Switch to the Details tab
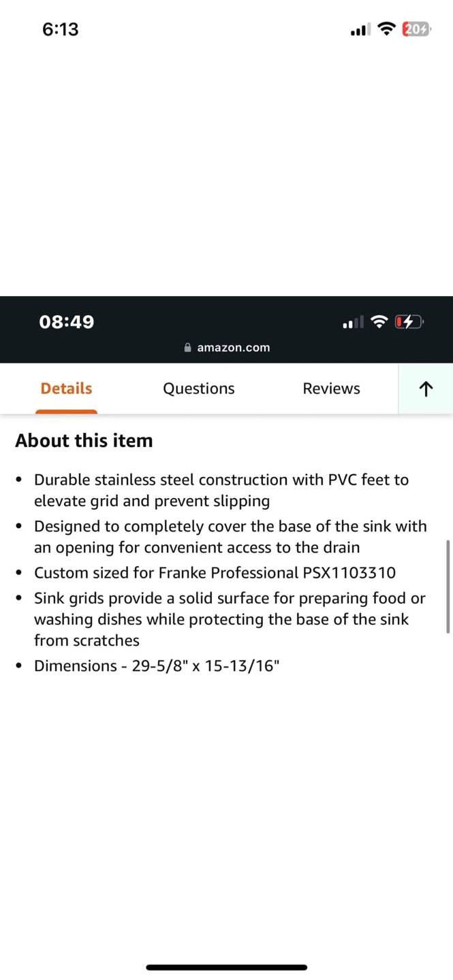The width and height of the screenshot is (453, 980). pyautogui.click(x=66, y=389)
